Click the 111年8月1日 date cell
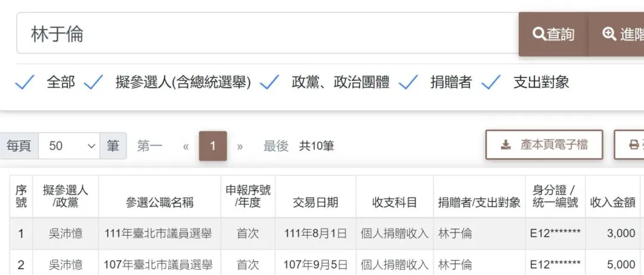 (x=315, y=233)
